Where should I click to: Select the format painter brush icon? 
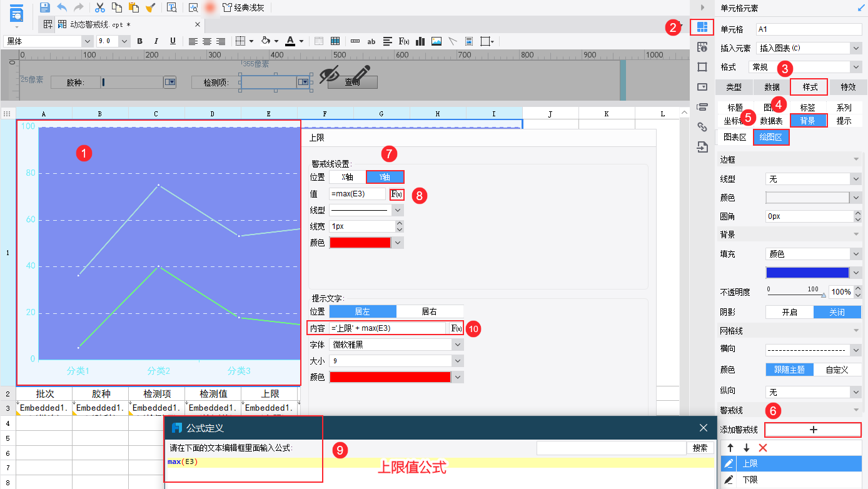tap(149, 7)
